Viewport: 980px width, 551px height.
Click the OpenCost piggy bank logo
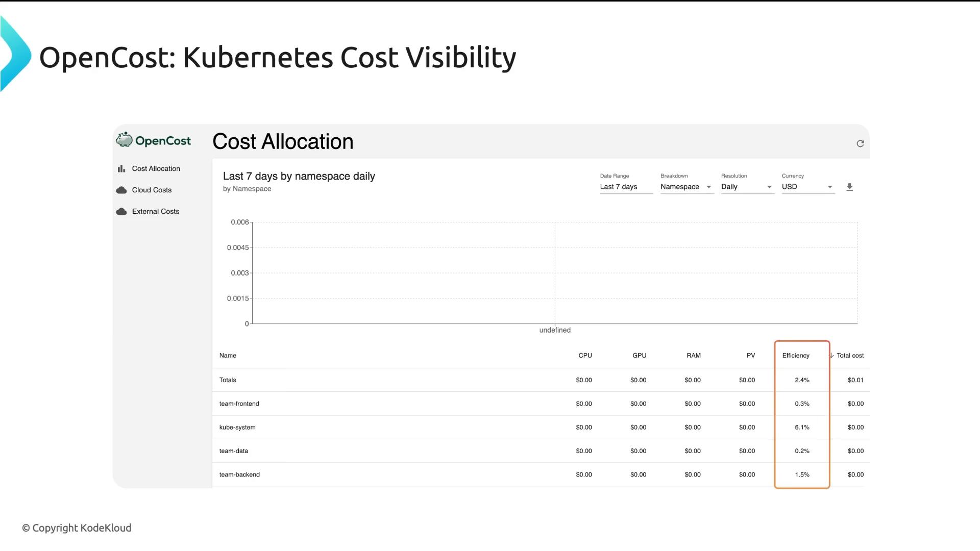[124, 139]
